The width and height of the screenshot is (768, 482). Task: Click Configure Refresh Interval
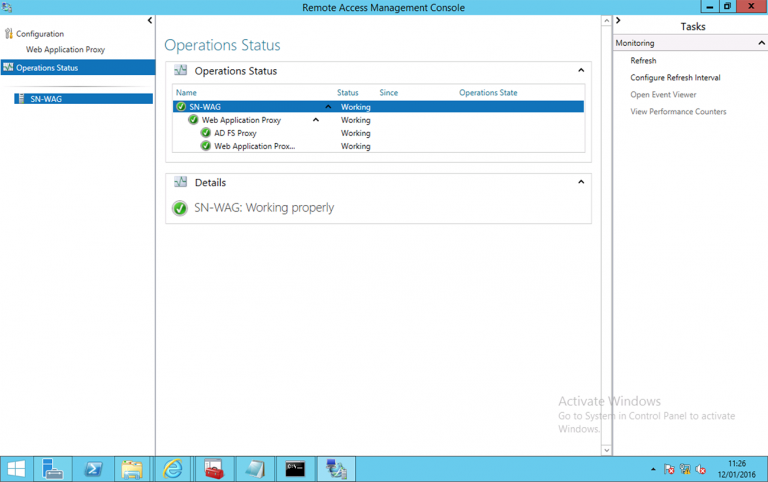(675, 77)
